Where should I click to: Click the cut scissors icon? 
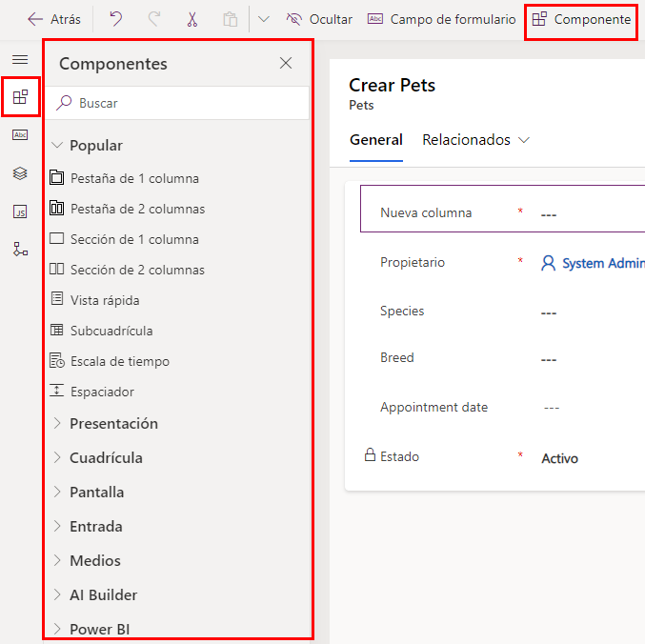point(192,19)
